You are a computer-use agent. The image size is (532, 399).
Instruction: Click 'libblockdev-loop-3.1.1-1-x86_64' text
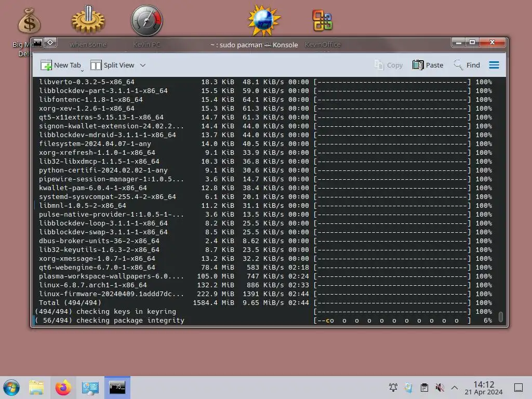click(103, 223)
